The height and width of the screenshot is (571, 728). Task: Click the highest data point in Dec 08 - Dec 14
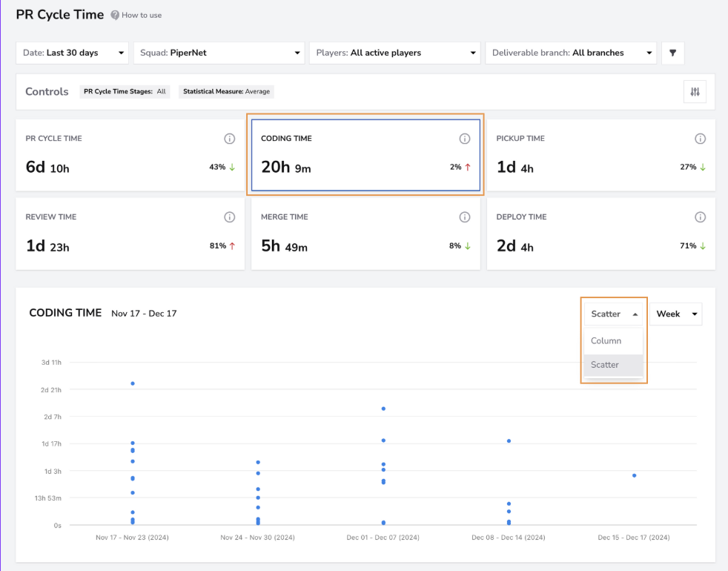coord(509,441)
